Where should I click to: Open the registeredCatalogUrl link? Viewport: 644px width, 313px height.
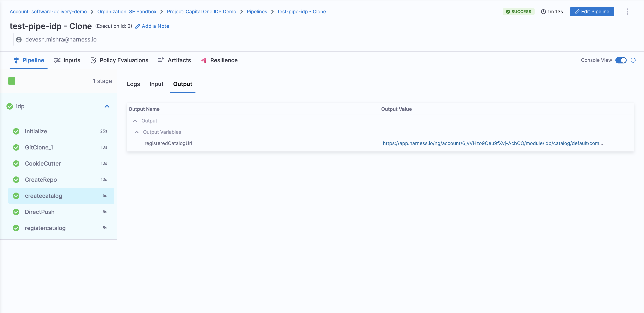[x=493, y=143]
